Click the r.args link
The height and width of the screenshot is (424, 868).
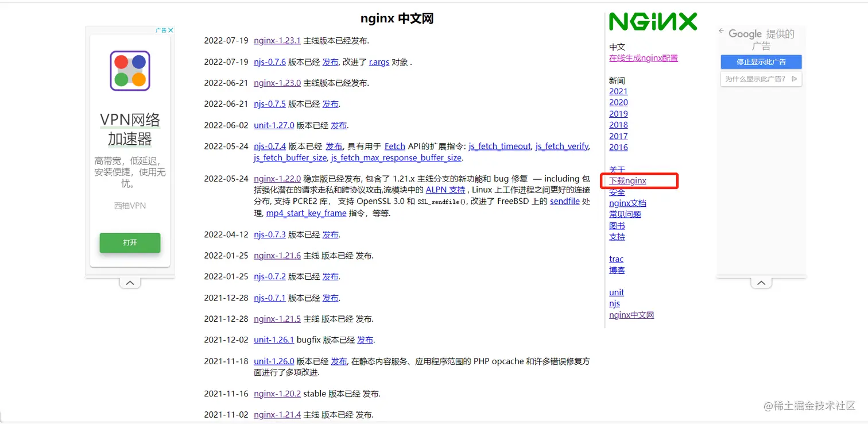[x=379, y=62]
